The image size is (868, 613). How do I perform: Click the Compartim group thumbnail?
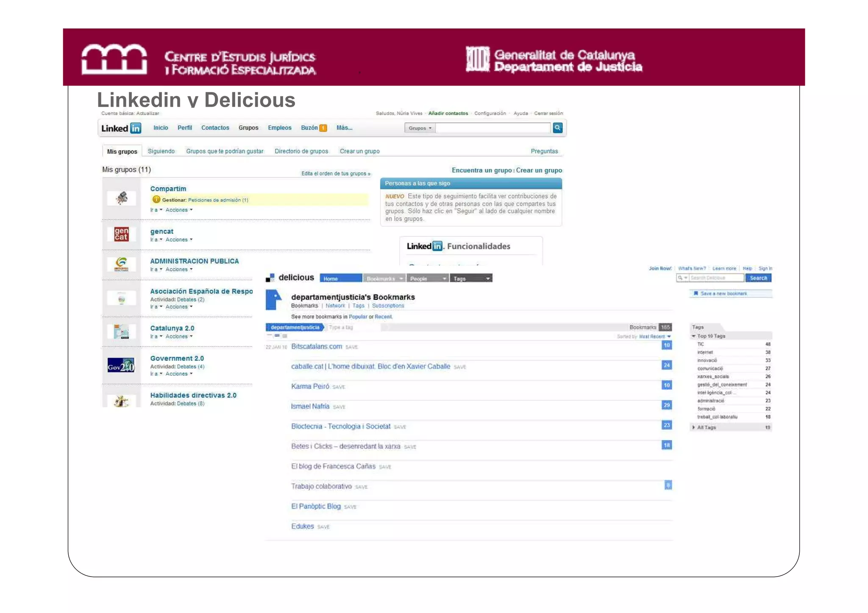coord(121,198)
